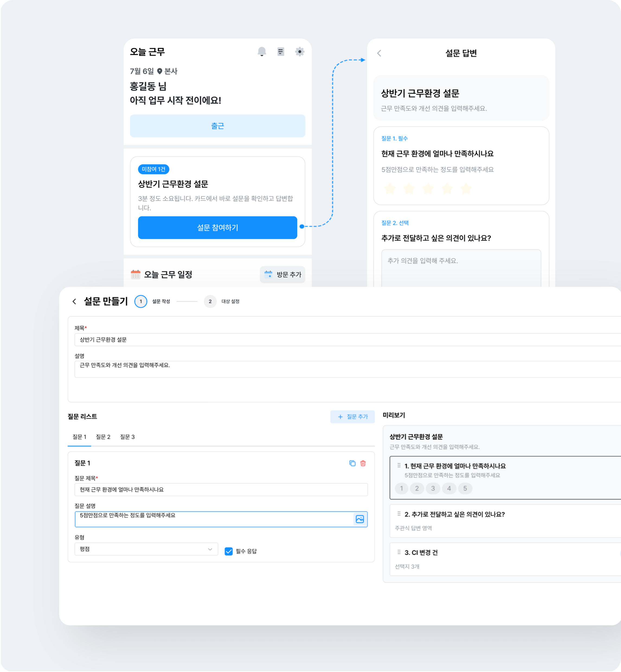Select rating 2 in preview
Screen dimensions: 621x672
417,488
